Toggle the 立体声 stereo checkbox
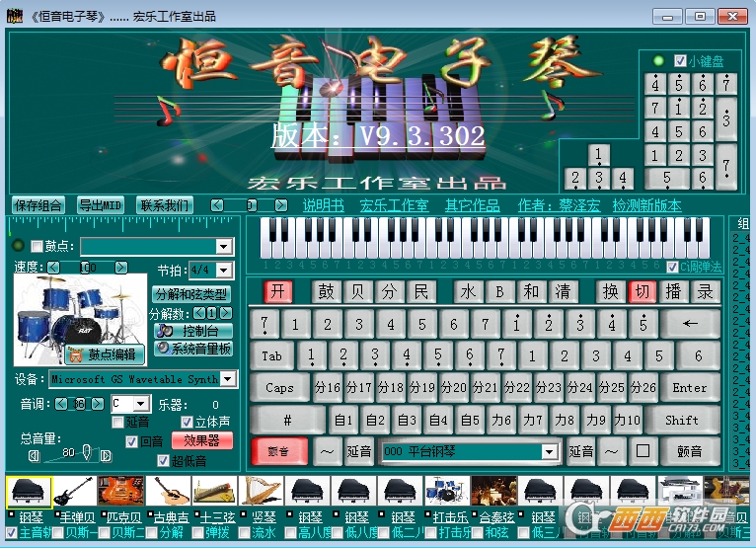The height and width of the screenshot is (548, 756). point(187,422)
